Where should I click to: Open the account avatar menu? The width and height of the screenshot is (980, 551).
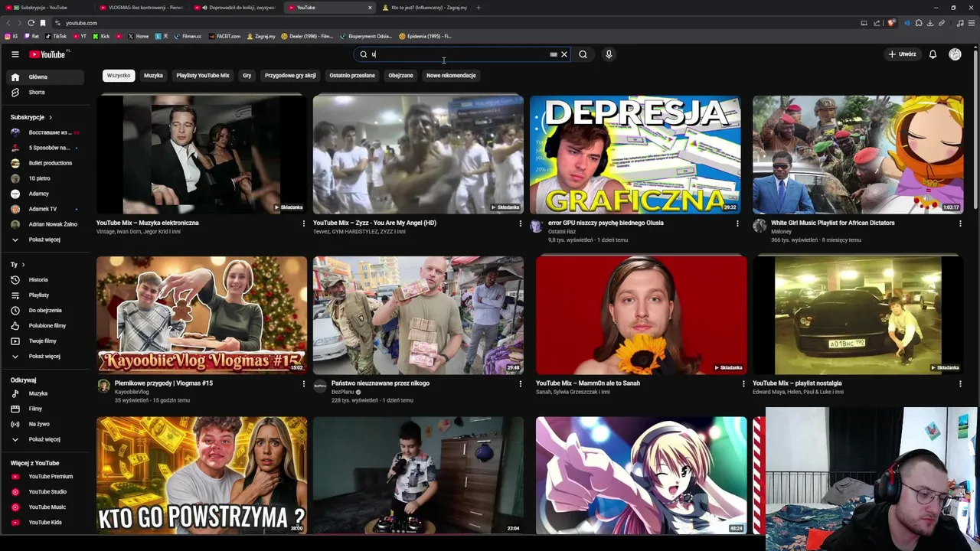[955, 54]
